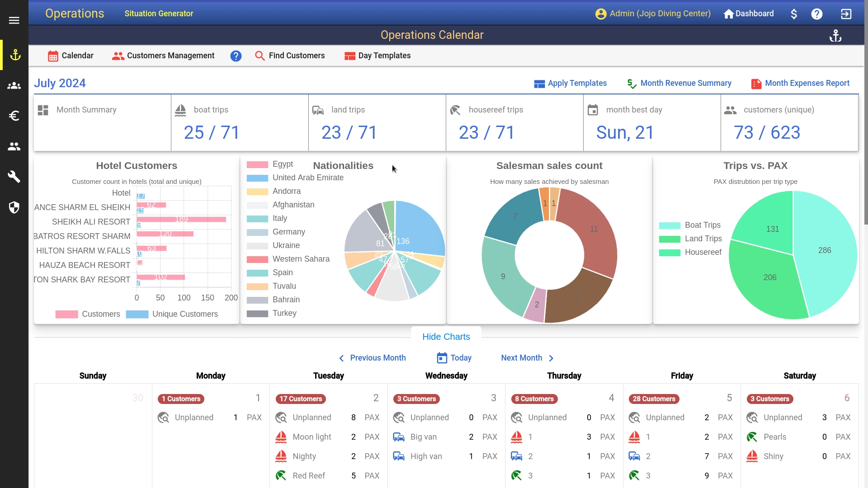The height and width of the screenshot is (488, 868).
Task: Click the Shiny trip on Saturday
Action: (x=799, y=457)
